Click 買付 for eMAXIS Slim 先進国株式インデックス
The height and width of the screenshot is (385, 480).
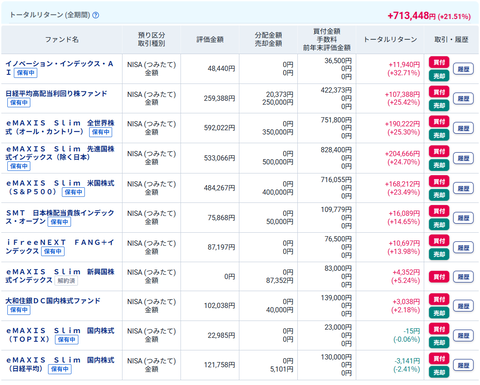(439, 152)
